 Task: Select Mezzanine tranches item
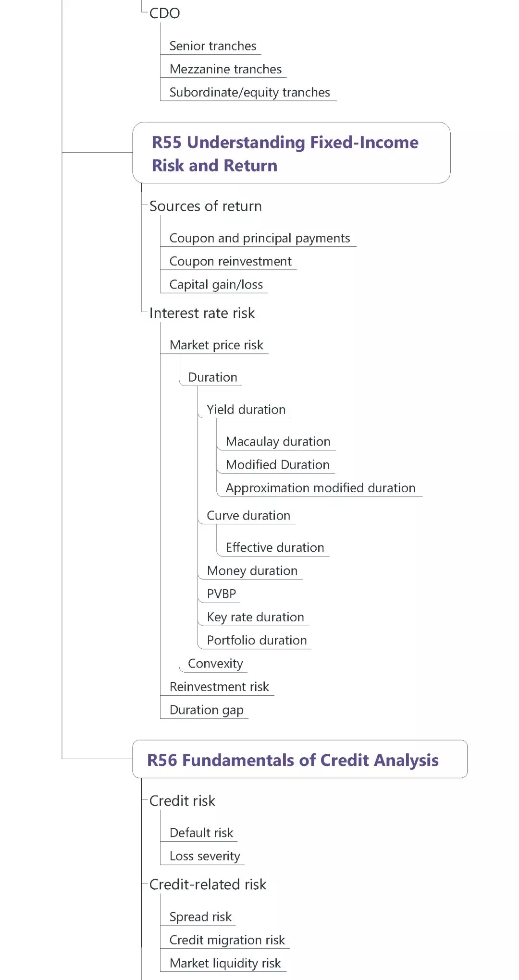tap(225, 69)
